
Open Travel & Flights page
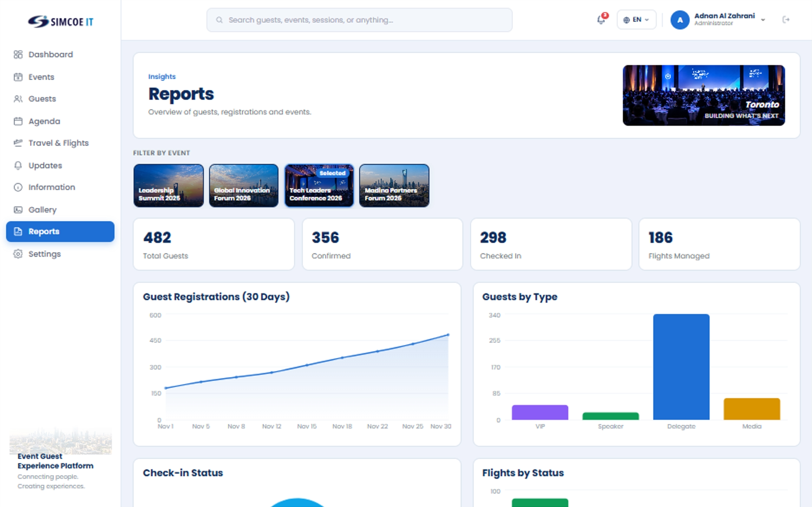tap(60, 143)
